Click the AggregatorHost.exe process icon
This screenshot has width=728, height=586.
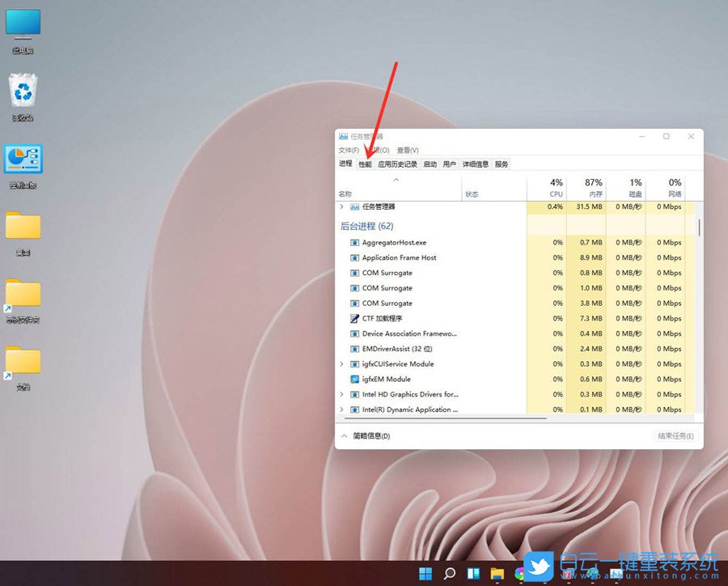coord(353,242)
